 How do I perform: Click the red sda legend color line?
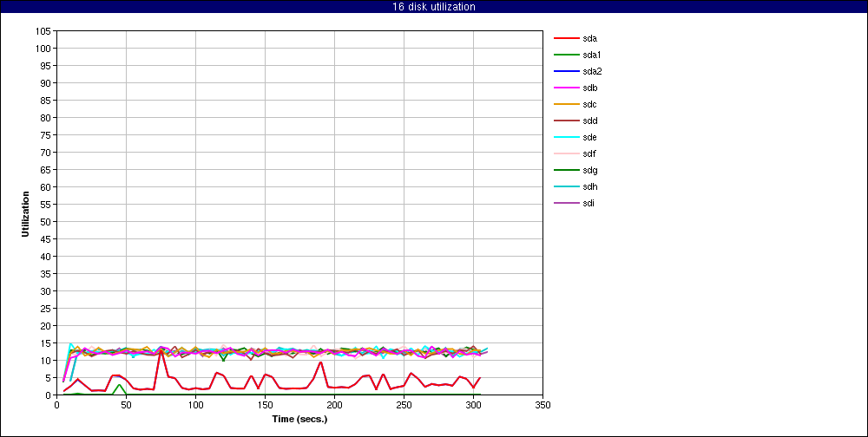tap(566, 39)
